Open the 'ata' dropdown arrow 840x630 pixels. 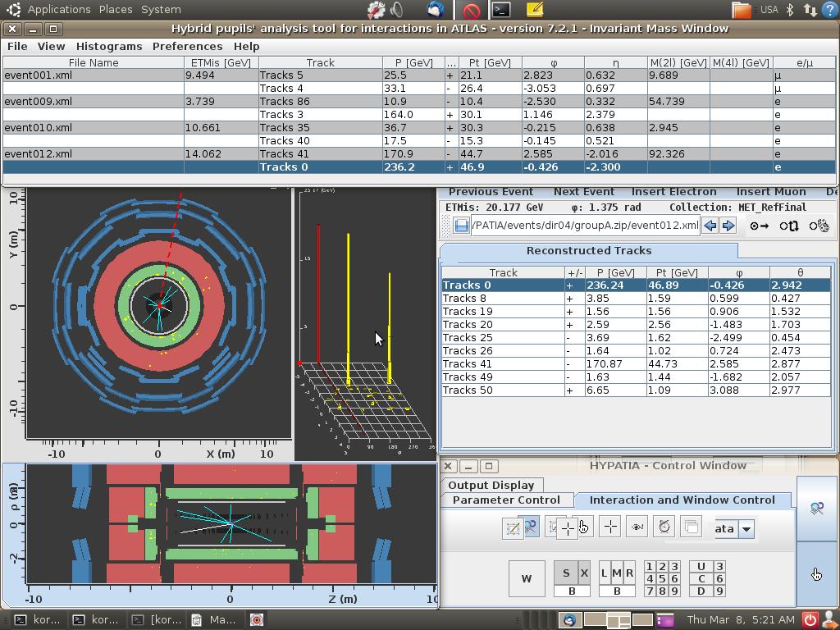[746, 529]
